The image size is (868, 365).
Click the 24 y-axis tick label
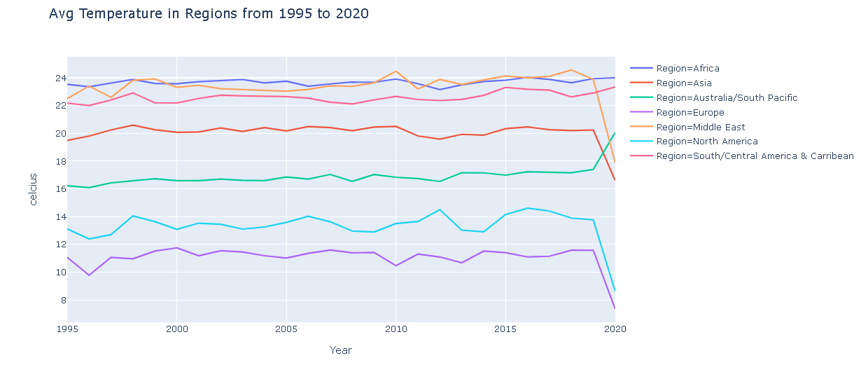click(x=61, y=78)
